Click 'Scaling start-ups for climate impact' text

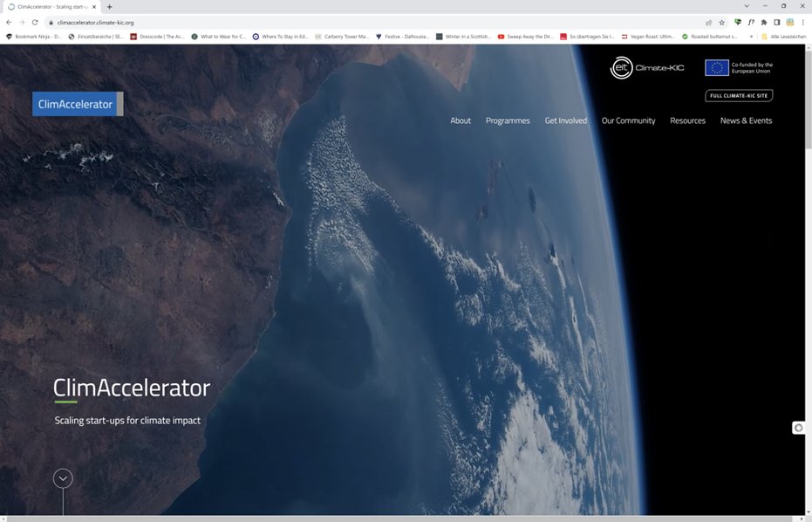coord(127,421)
